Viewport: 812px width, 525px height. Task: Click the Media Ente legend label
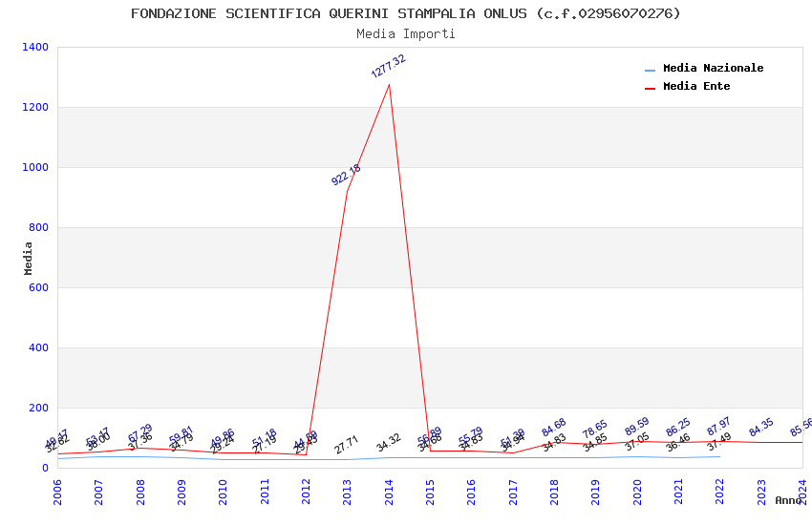[x=696, y=86]
